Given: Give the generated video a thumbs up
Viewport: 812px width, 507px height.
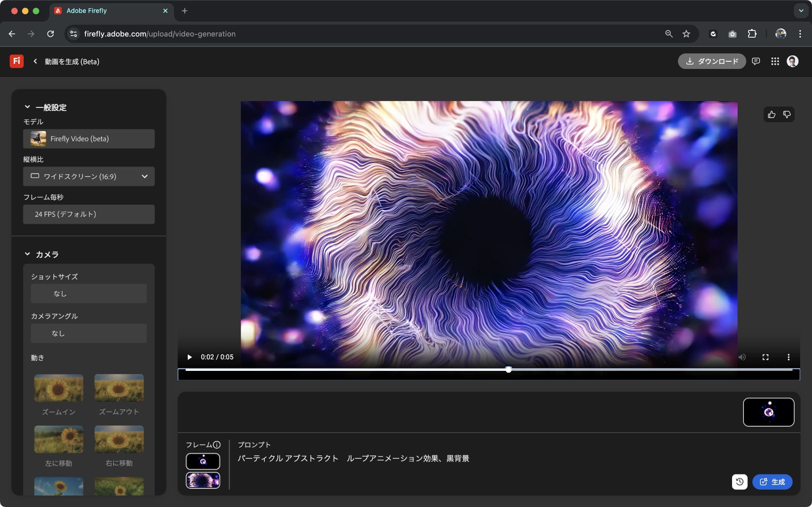Looking at the screenshot, I should [771, 114].
